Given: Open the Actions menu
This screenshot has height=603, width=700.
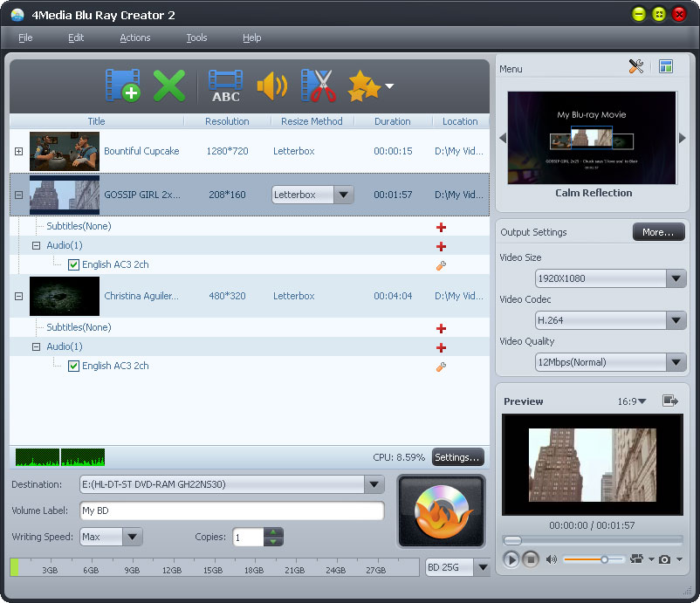Looking at the screenshot, I should tap(134, 38).
